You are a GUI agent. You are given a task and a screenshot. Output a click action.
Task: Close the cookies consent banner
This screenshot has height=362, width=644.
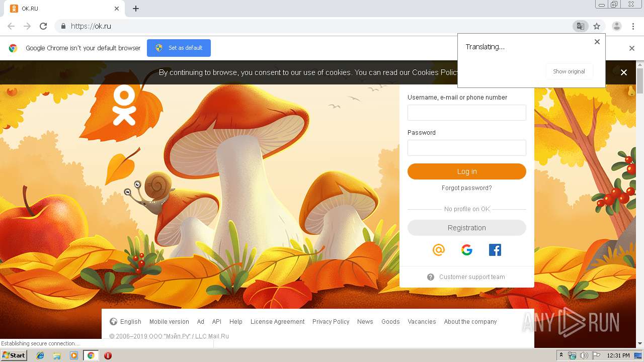click(624, 72)
